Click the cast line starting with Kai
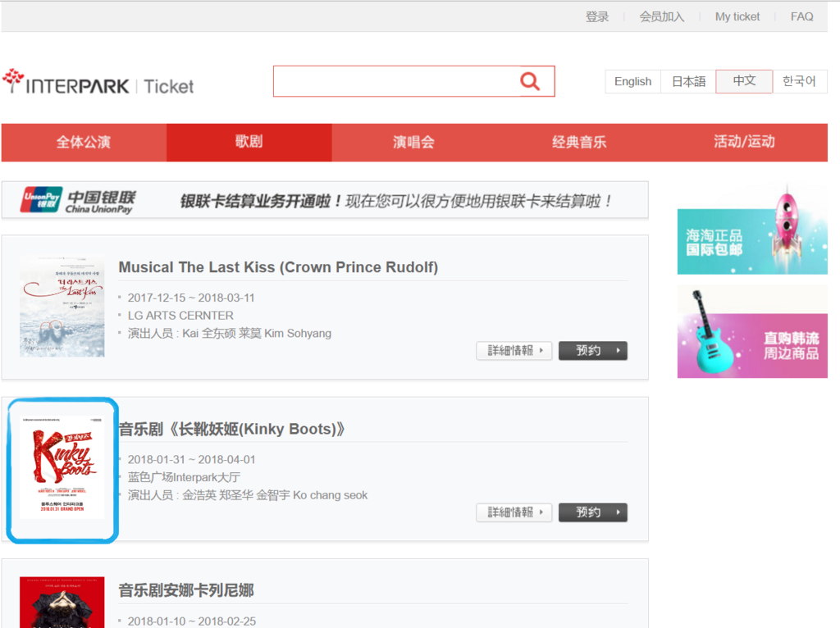 pos(230,333)
